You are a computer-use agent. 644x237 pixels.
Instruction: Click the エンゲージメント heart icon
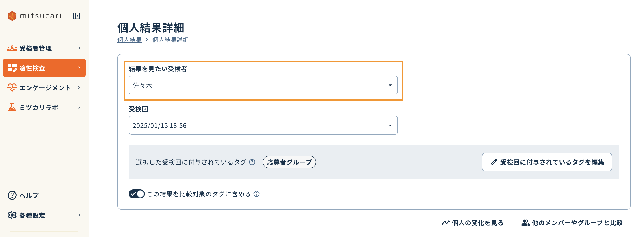[12, 88]
